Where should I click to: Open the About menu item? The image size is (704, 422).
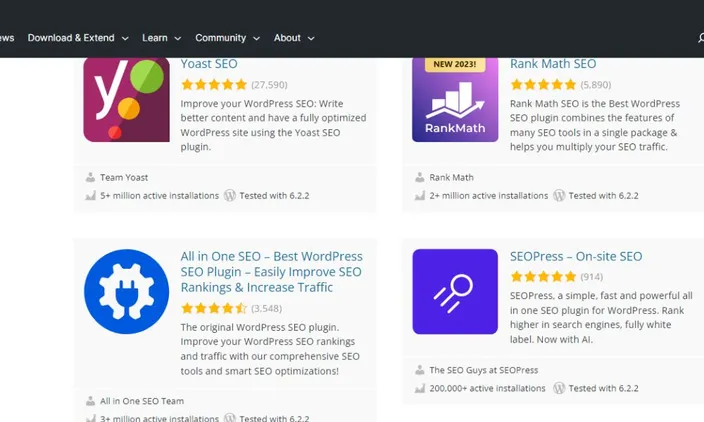coord(287,38)
